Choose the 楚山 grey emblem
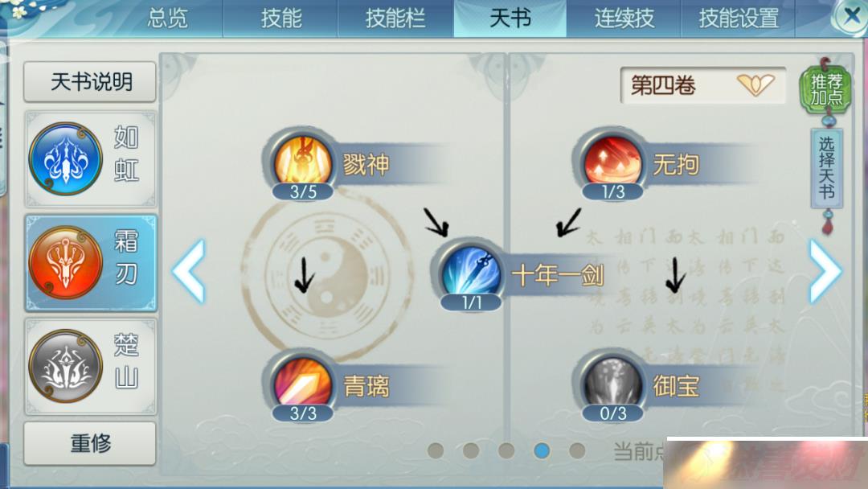The image size is (868, 489). (x=66, y=365)
